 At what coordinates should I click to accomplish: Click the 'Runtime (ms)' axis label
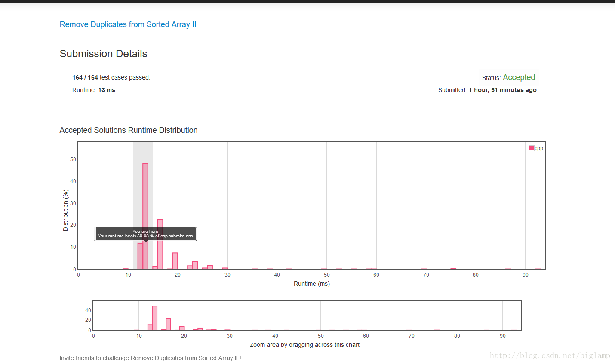click(x=312, y=284)
